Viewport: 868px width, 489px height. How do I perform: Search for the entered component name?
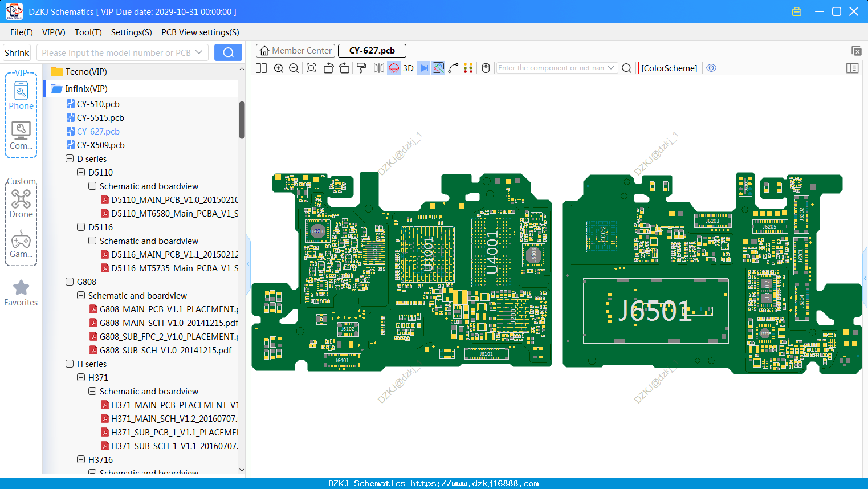point(627,68)
